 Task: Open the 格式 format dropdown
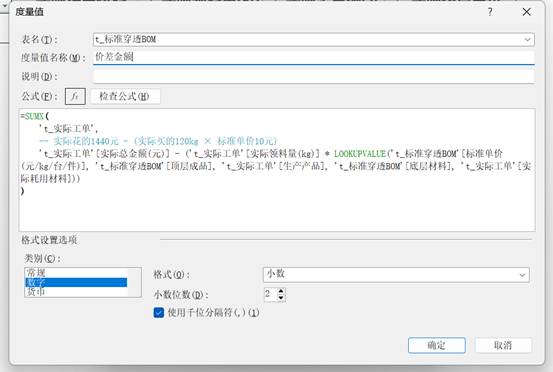pos(396,274)
